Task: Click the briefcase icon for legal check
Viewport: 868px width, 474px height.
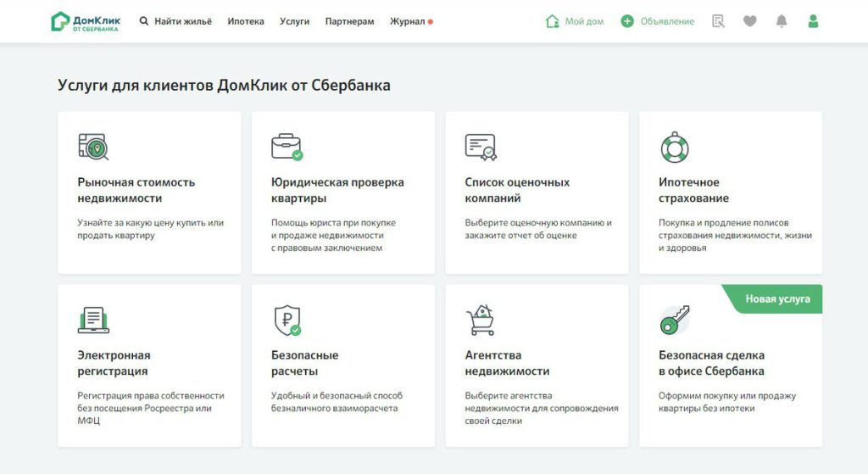Action: 287,147
